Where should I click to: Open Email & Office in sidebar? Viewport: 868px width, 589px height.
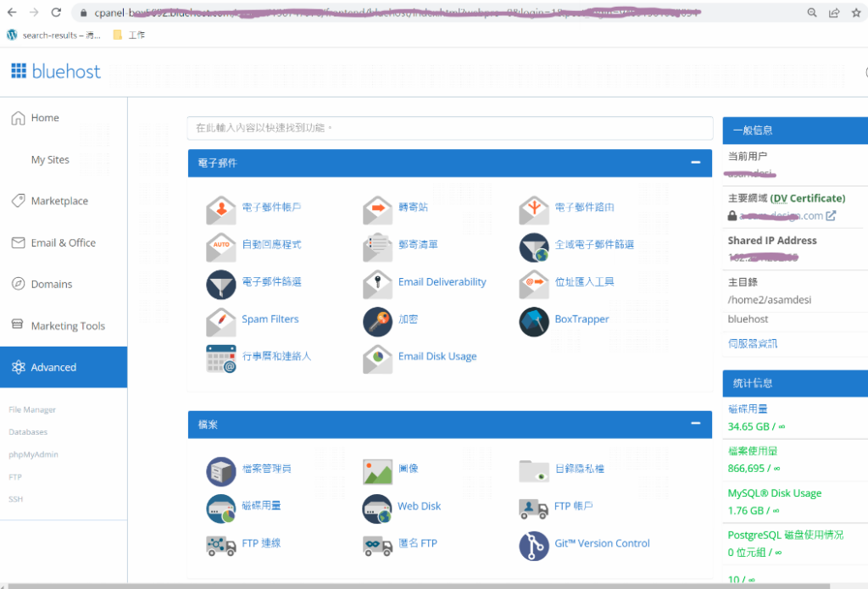point(63,243)
